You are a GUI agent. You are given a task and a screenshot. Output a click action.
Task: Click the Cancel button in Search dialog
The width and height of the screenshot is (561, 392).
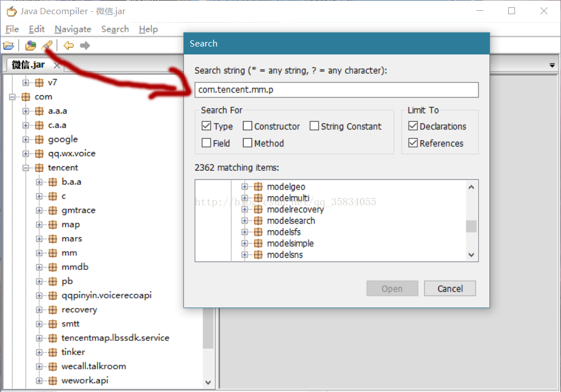(450, 288)
